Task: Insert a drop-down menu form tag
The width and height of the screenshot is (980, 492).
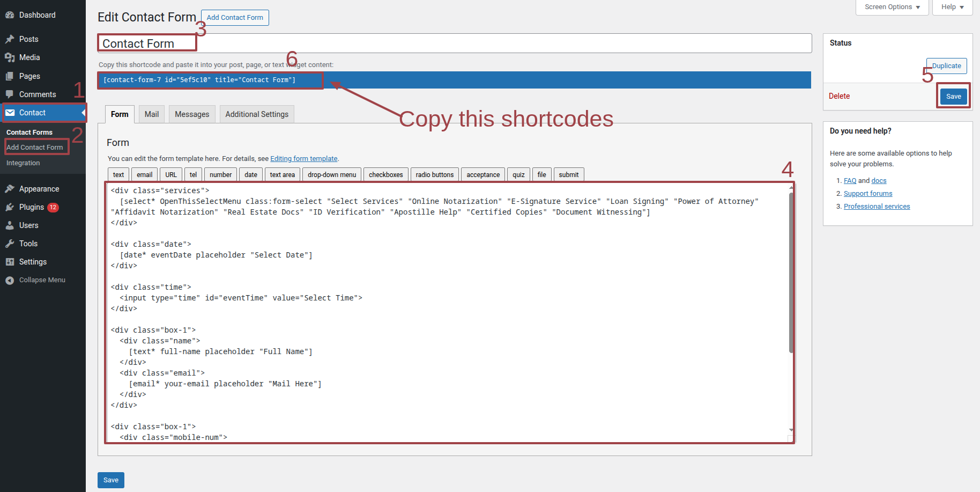Action: pyautogui.click(x=331, y=175)
